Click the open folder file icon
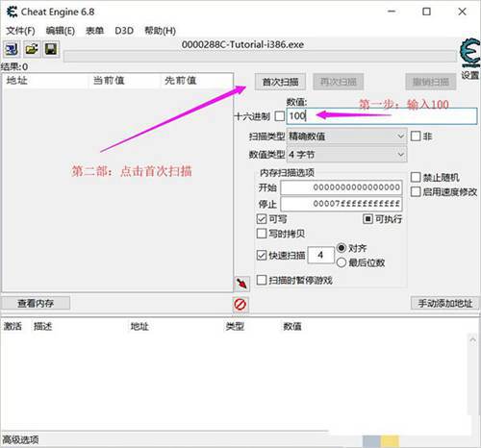Viewport: 481px width, 448px height. [x=32, y=49]
